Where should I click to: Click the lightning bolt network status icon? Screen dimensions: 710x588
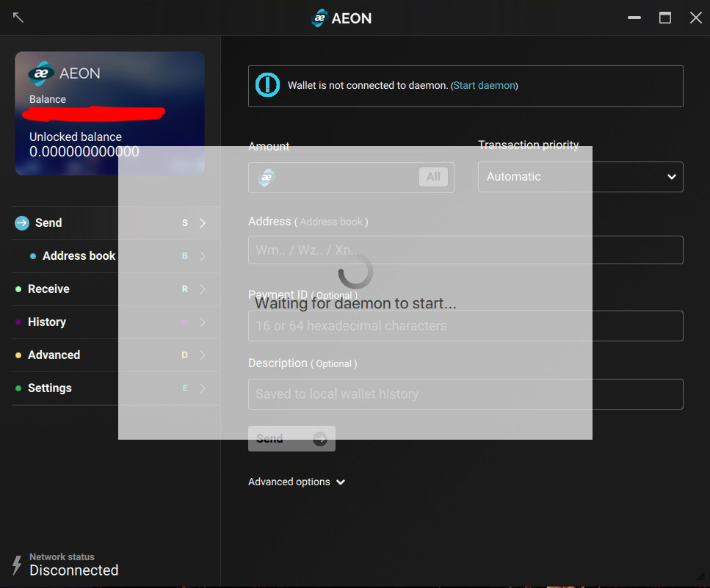(17, 565)
